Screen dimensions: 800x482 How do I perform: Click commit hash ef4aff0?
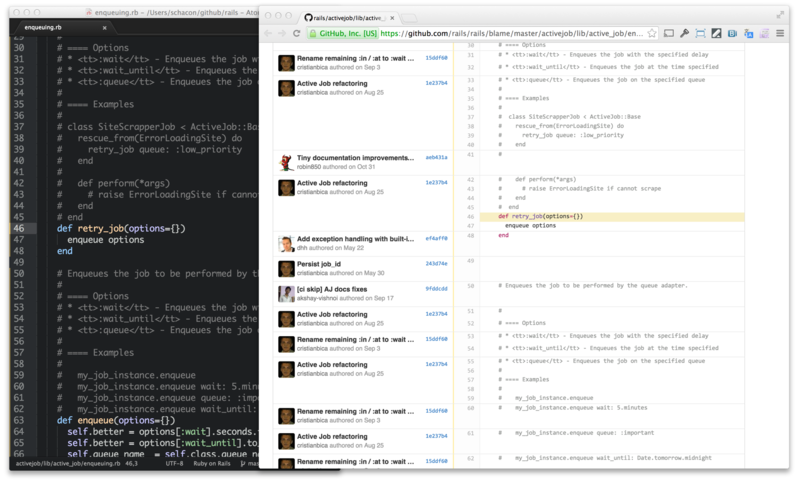point(436,239)
